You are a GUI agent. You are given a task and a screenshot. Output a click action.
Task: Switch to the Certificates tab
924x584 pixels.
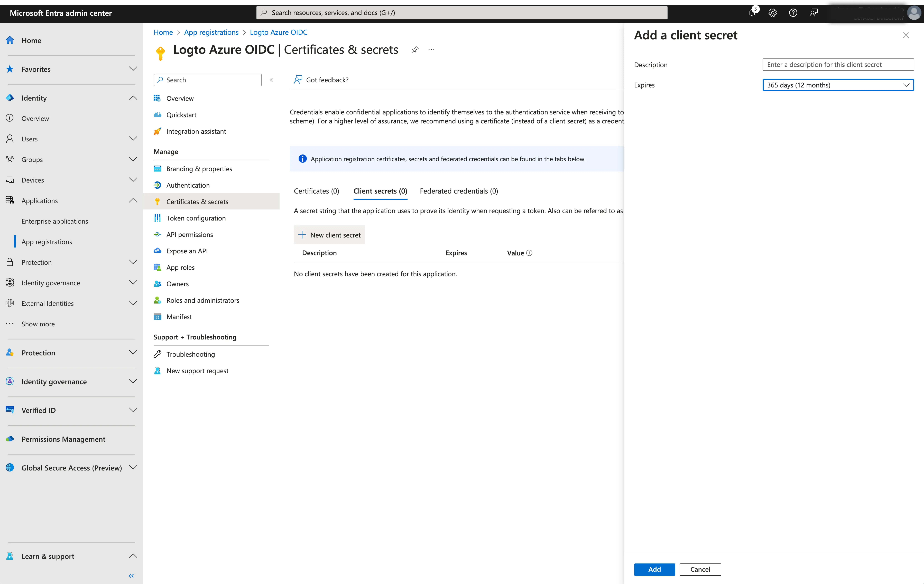point(317,190)
